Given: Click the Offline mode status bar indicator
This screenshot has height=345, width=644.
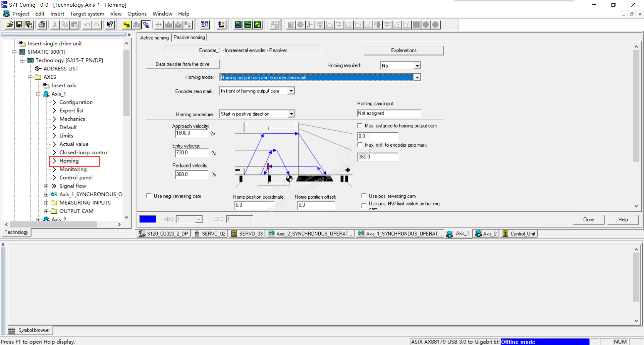Looking at the screenshot, I should click(x=545, y=342).
